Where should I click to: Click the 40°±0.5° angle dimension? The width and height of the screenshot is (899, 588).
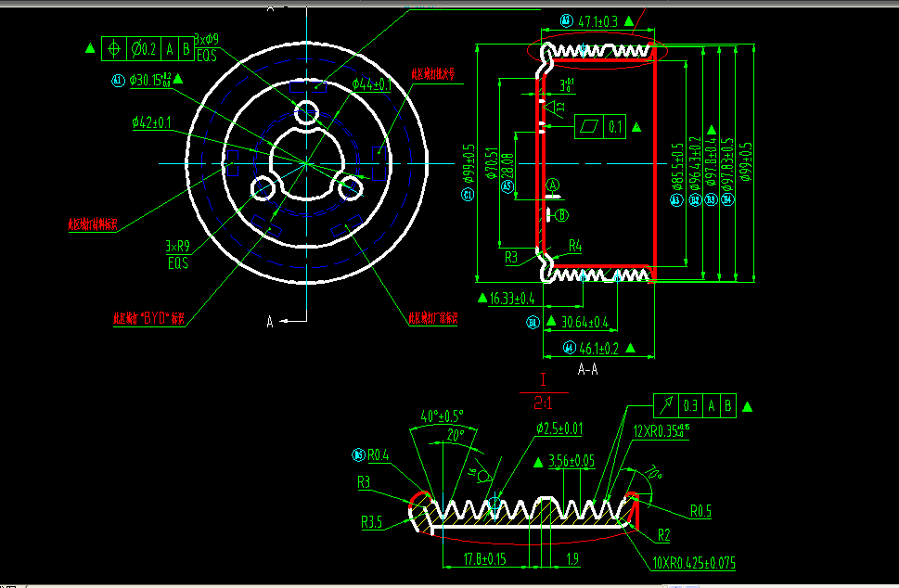[x=442, y=415]
